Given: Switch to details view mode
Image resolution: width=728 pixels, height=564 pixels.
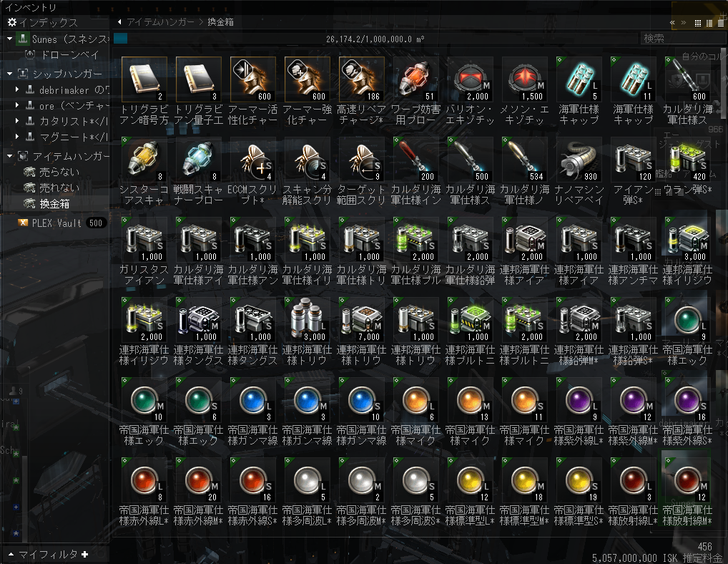Looking at the screenshot, I should click(x=709, y=23).
